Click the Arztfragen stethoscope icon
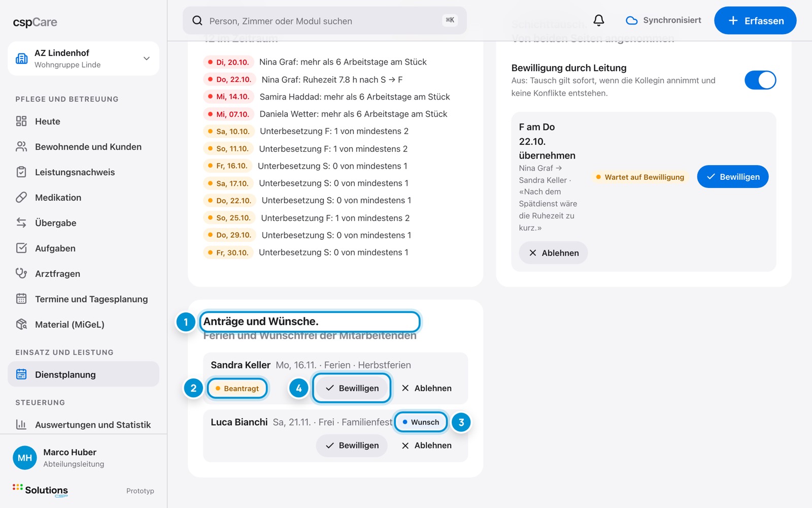The image size is (812, 508). [21, 273]
